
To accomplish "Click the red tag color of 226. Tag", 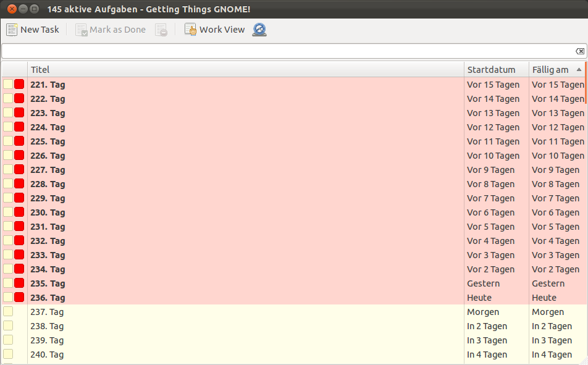I will [x=19, y=155].
